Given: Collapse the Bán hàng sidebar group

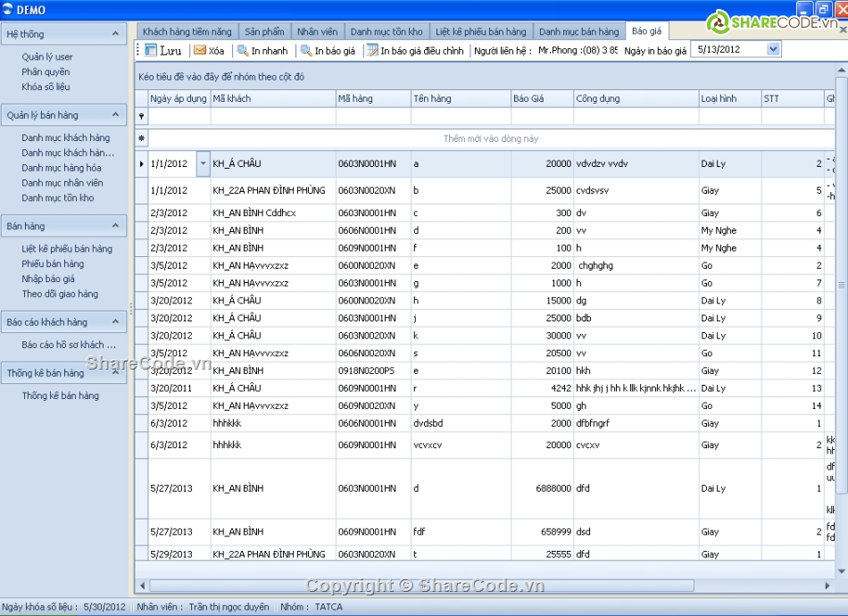Looking at the screenshot, I should pyautogui.click(x=115, y=226).
